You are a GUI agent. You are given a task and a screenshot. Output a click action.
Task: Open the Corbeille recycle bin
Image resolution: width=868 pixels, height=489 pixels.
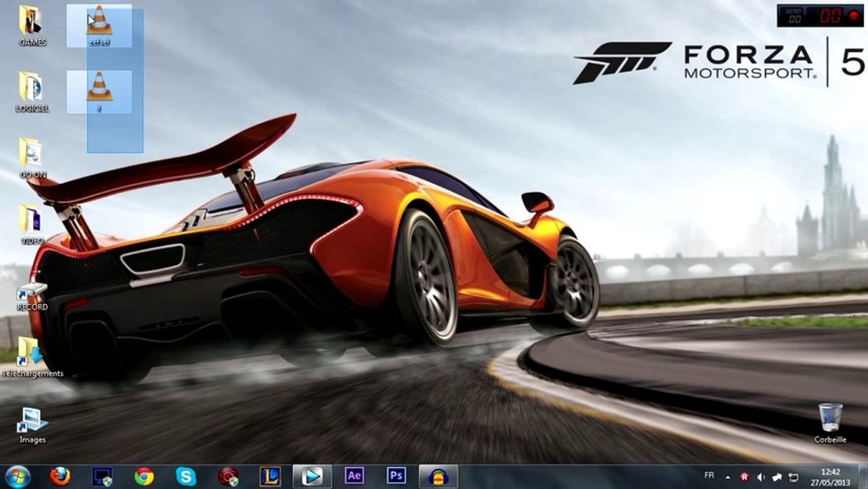click(x=831, y=422)
